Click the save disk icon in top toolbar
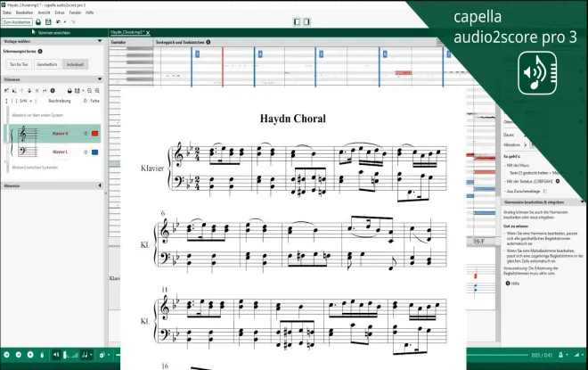The image size is (588, 370). (48, 22)
